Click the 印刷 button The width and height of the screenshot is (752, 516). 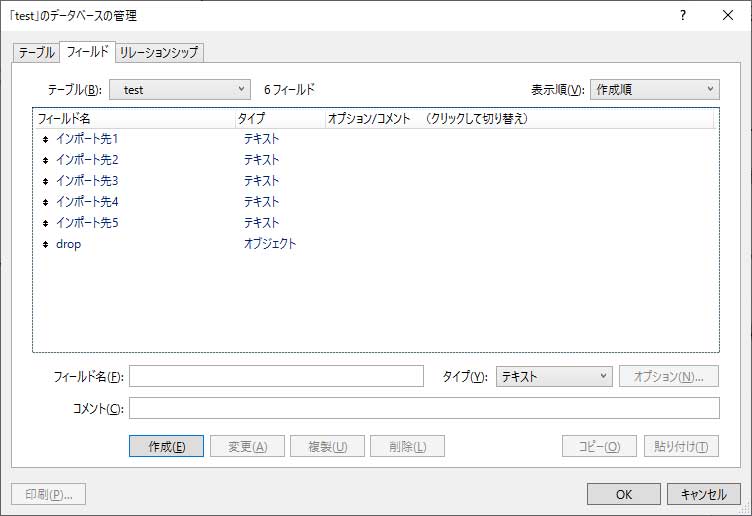(x=49, y=494)
